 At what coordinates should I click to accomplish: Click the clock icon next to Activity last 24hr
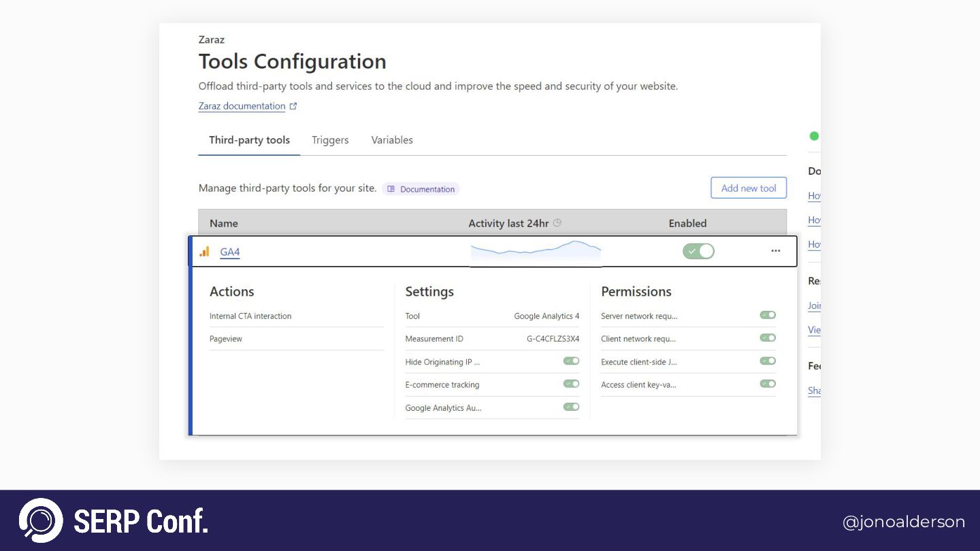click(x=557, y=222)
